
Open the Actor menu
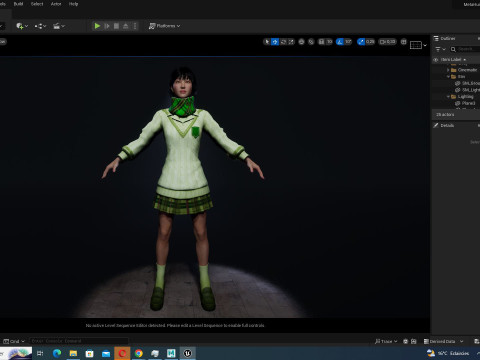click(56, 4)
